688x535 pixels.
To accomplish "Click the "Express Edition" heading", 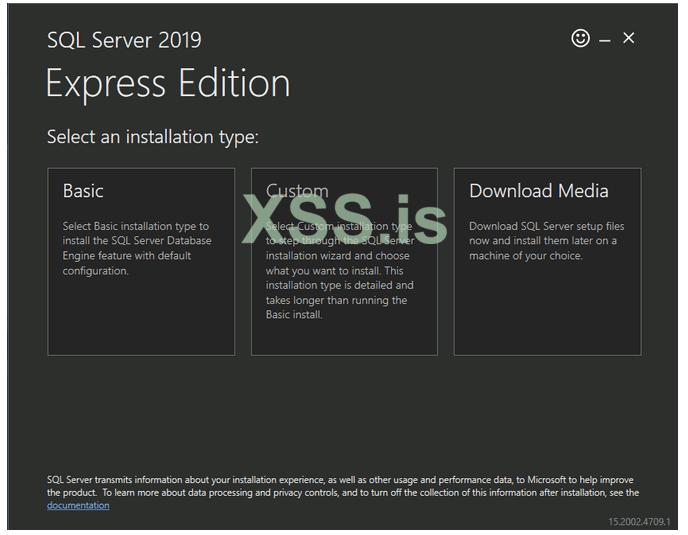I will [x=168, y=84].
